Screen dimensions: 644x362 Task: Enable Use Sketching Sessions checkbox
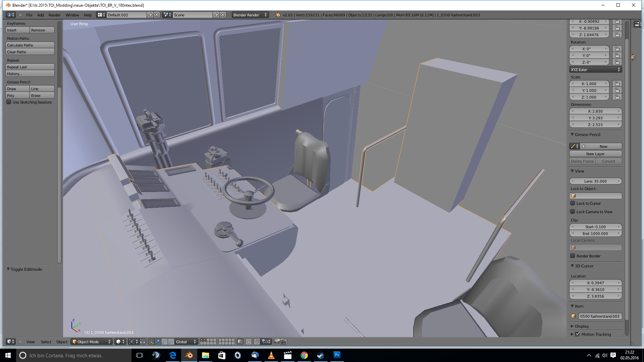pyautogui.click(x=9, y=102)
